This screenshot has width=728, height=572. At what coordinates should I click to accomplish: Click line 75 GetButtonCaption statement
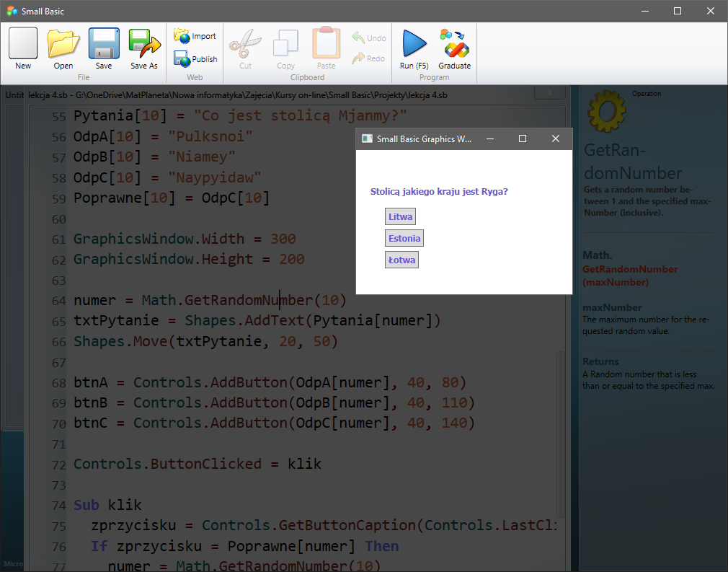click(324, 525)
